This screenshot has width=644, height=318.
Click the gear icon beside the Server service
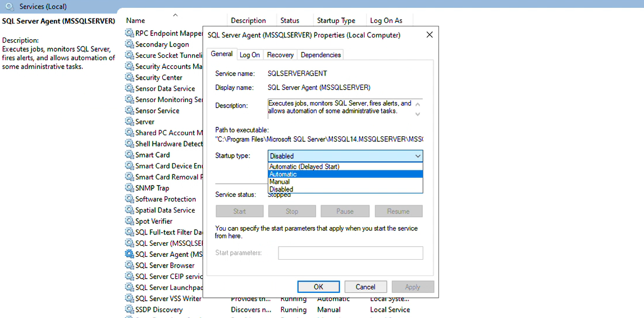(129, 122)
